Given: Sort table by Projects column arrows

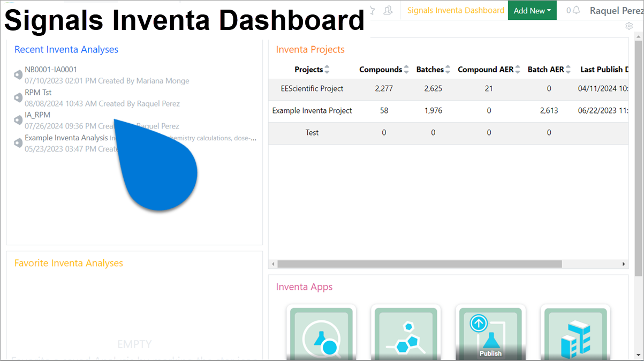Looking at the screenshot, I should [327, 70].
